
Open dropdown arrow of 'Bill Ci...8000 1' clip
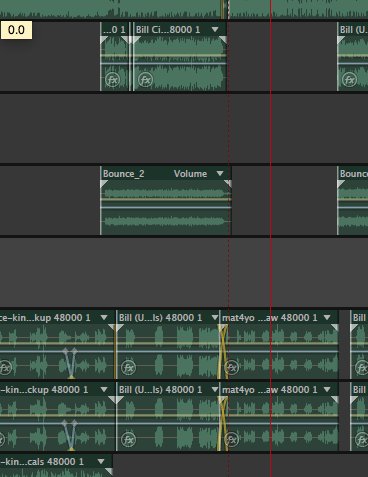pyautogui.click(x=215, y=30)
